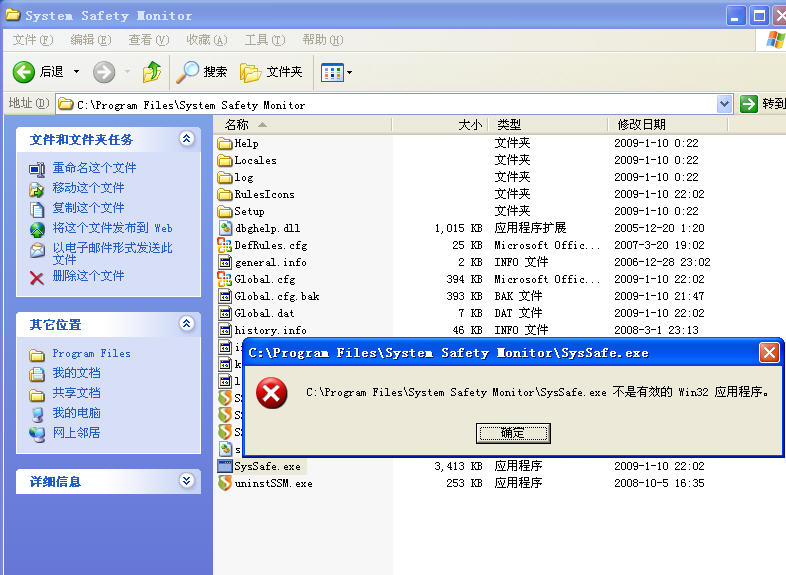Screen dimensions: 786x575
Task: Click 重命名这个文件 rename link
Action: click(94, 167)
